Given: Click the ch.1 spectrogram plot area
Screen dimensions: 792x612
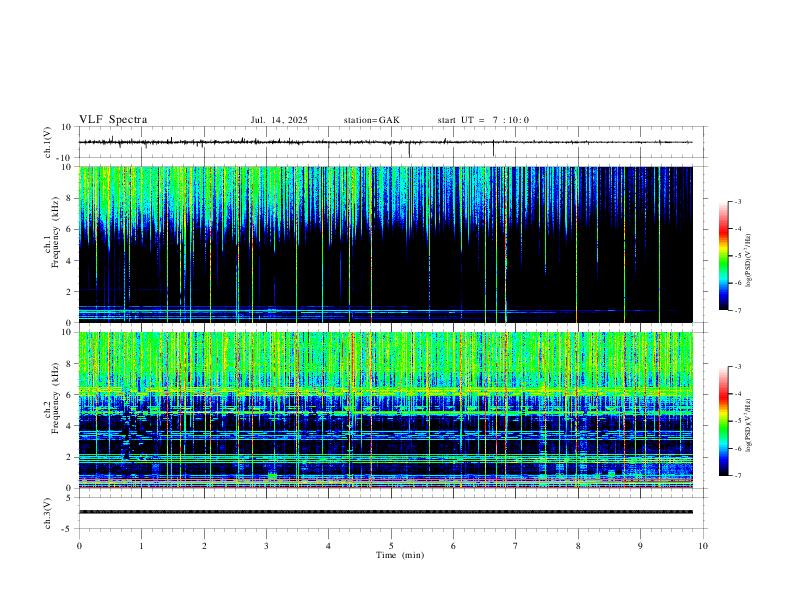Looking at the screenshot, I should tap(386, 244).
